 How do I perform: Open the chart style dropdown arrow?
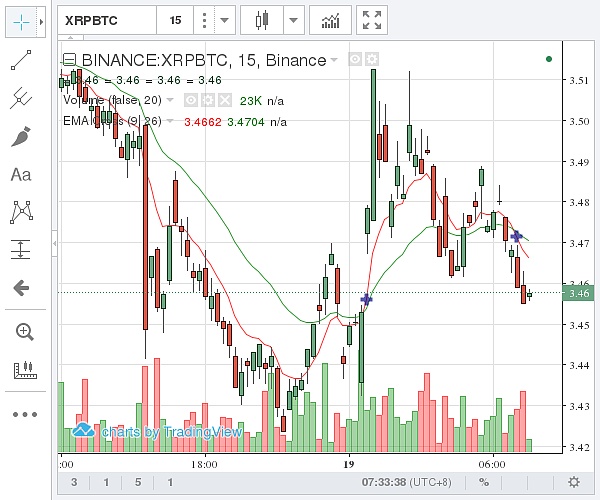293,20
